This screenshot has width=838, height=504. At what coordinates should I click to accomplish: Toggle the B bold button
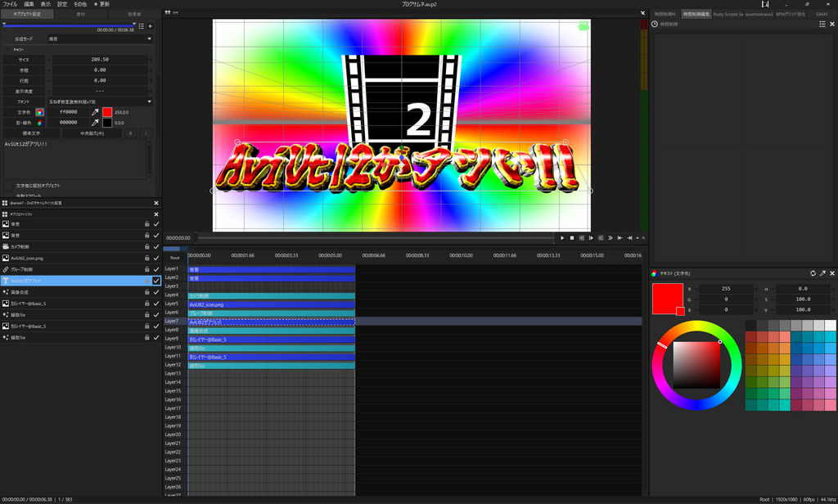tap(130, 133)
